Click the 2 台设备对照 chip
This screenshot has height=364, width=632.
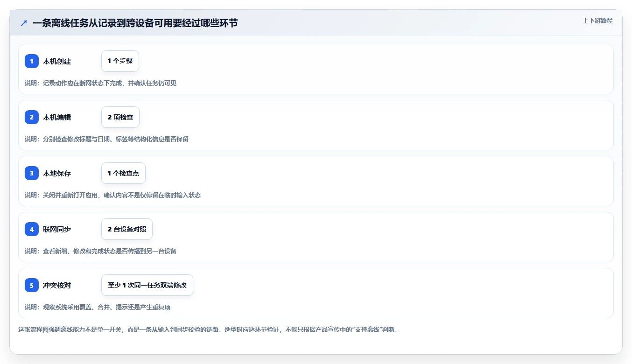click(x=127, y=229)
